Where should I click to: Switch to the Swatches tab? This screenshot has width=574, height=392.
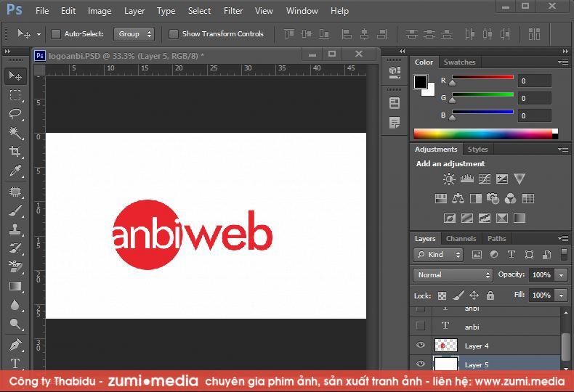point(459,62)
